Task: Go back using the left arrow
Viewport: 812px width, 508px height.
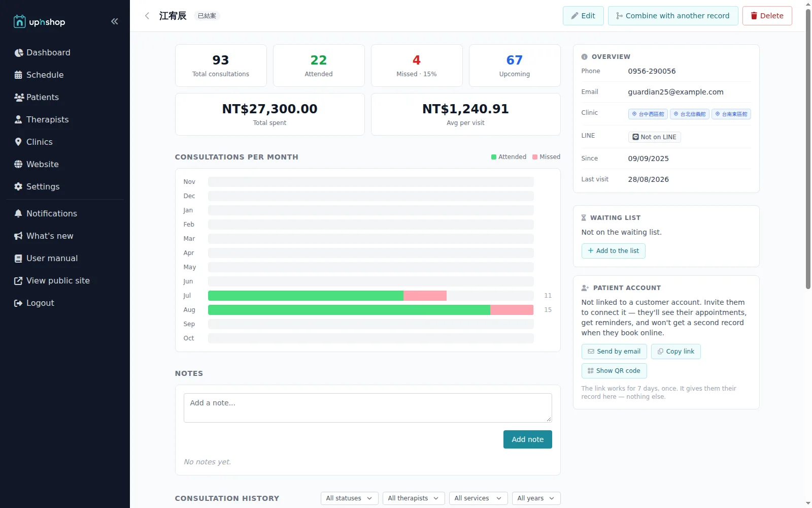Action: click(147, 16)
